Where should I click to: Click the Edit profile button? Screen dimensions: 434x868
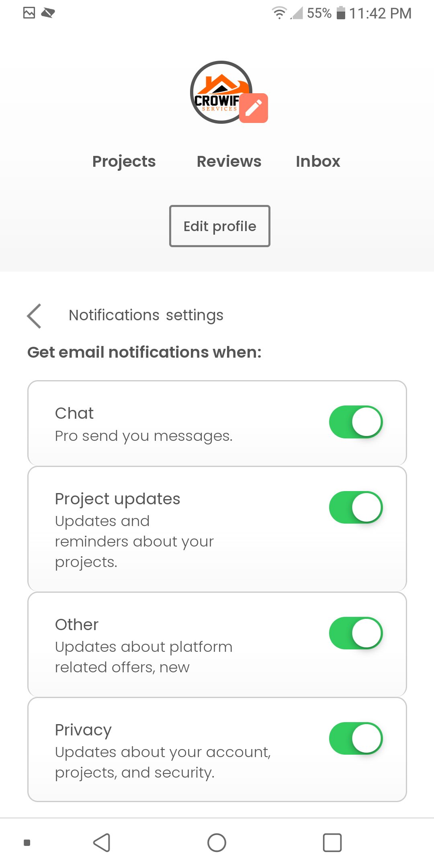pyautogui.click(x=220, y=226)
